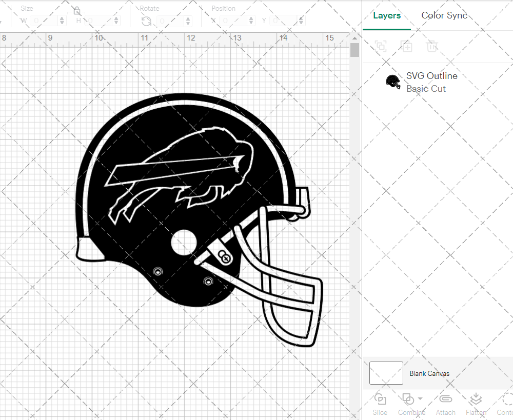Click the Attach tool
The width and height of the screenshot is (513, 420).
tap(445, 404)
